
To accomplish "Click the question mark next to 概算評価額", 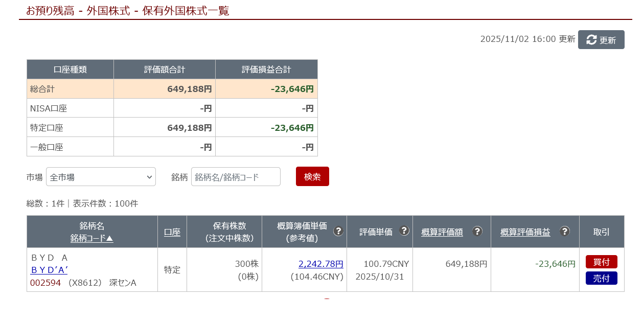I will (477, 231).
